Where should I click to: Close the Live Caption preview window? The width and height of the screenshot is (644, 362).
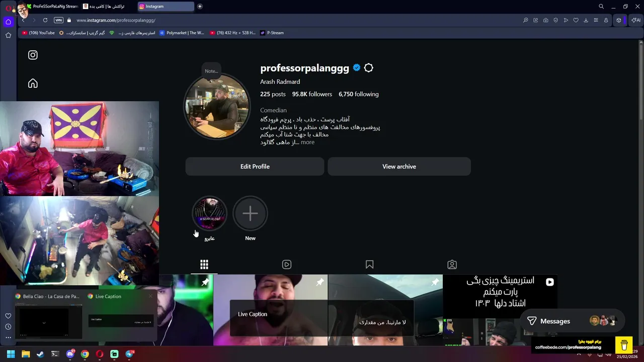click(x=150, y=296)
